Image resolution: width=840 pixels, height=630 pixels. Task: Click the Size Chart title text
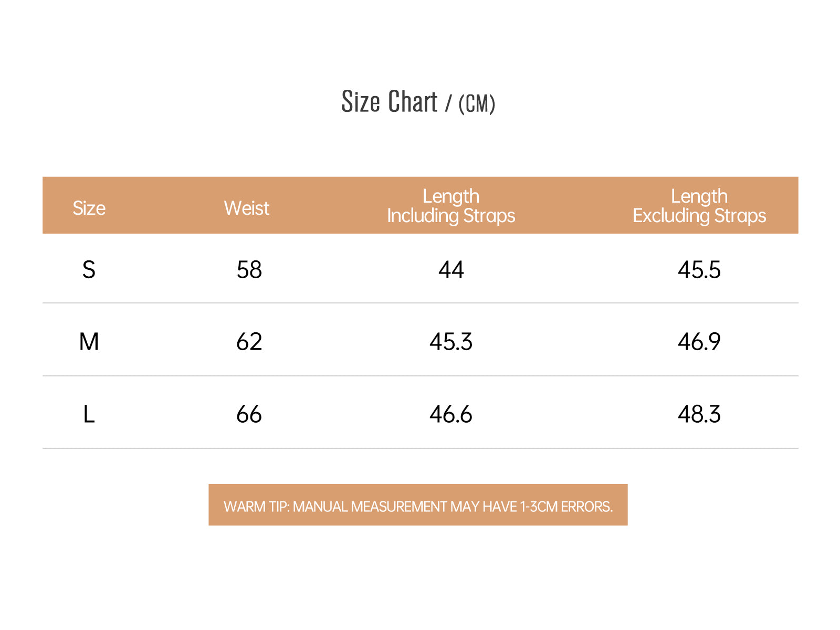[389, 101]
